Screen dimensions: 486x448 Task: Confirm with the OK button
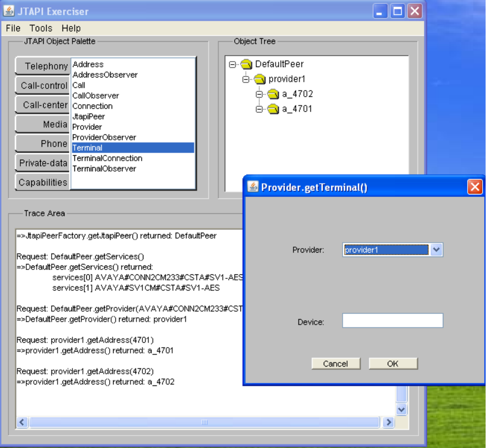point(393,363)
